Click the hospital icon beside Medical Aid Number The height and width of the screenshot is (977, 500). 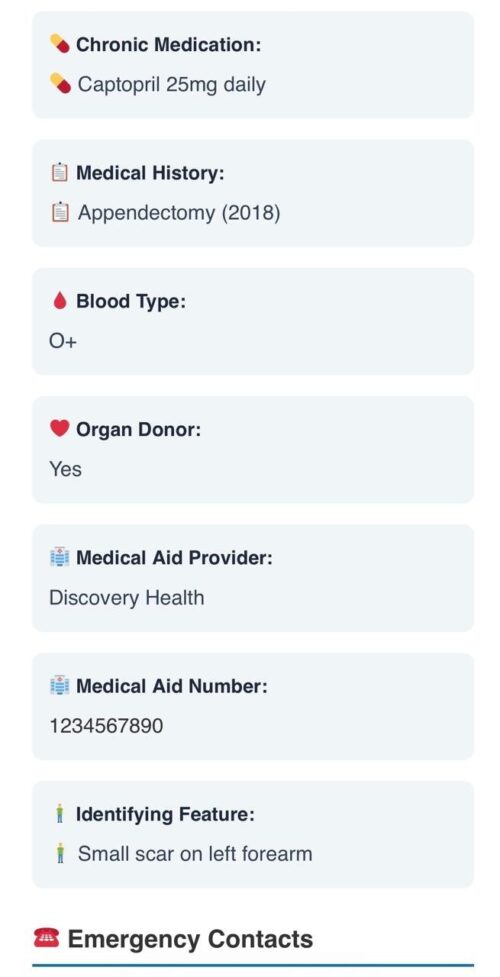(59, 685)
